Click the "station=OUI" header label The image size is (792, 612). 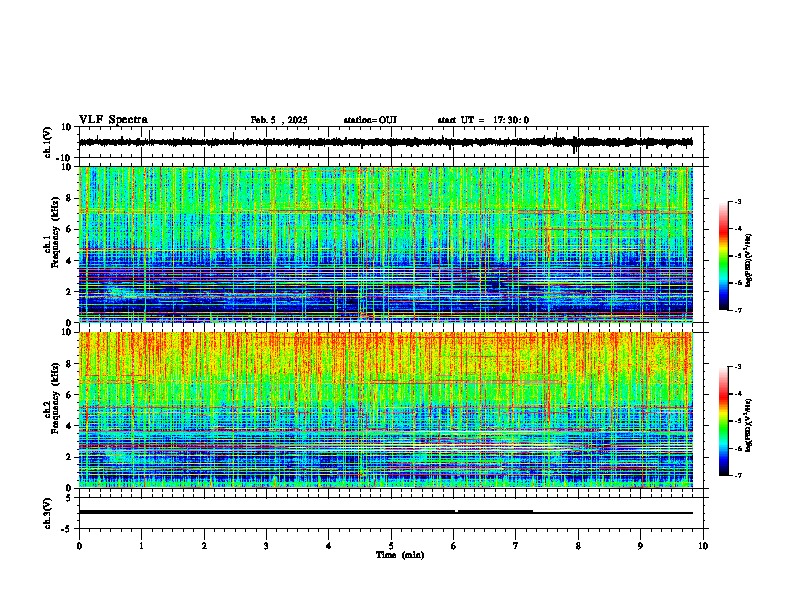(370, 120)
